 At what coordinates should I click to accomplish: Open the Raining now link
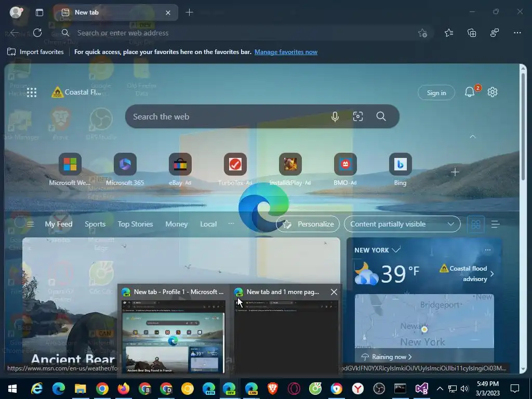tap(387, 357)
